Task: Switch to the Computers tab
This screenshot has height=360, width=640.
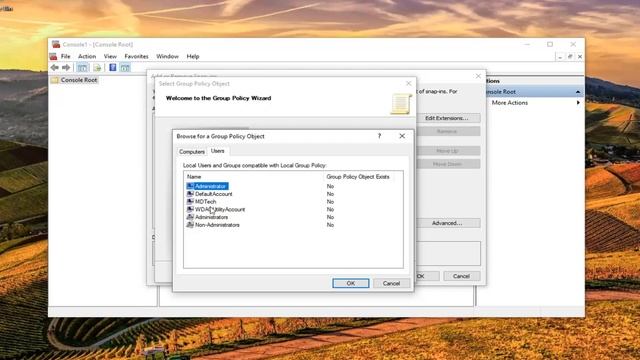Action: click(x=192, y=151)
